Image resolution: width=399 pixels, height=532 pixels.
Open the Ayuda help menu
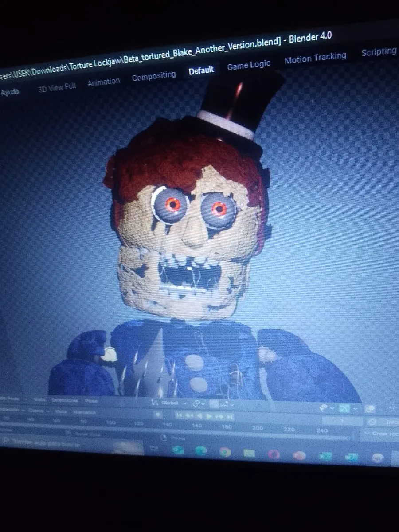[10, 93]
